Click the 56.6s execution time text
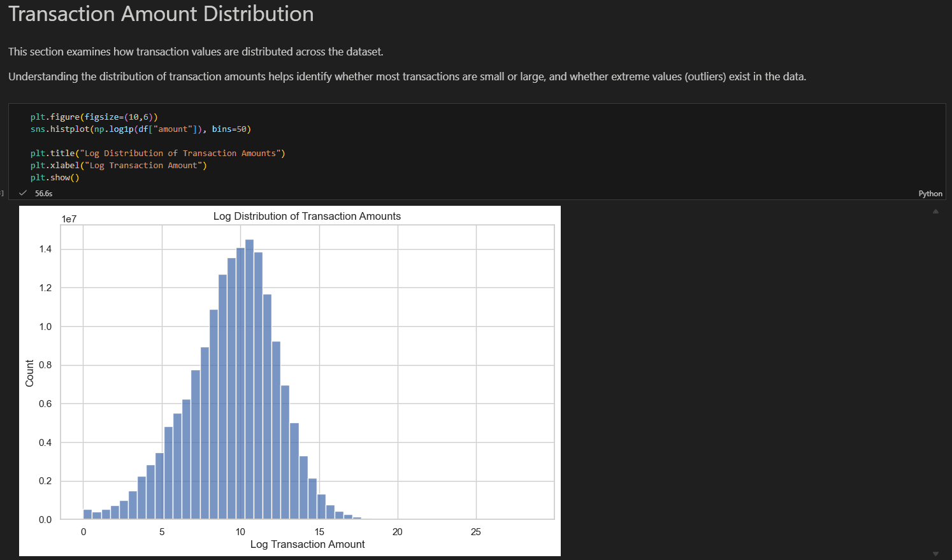 44,194
